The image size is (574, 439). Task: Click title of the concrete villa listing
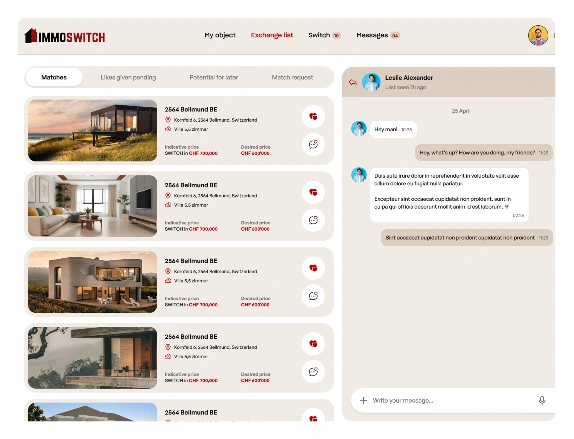[191, 261]
